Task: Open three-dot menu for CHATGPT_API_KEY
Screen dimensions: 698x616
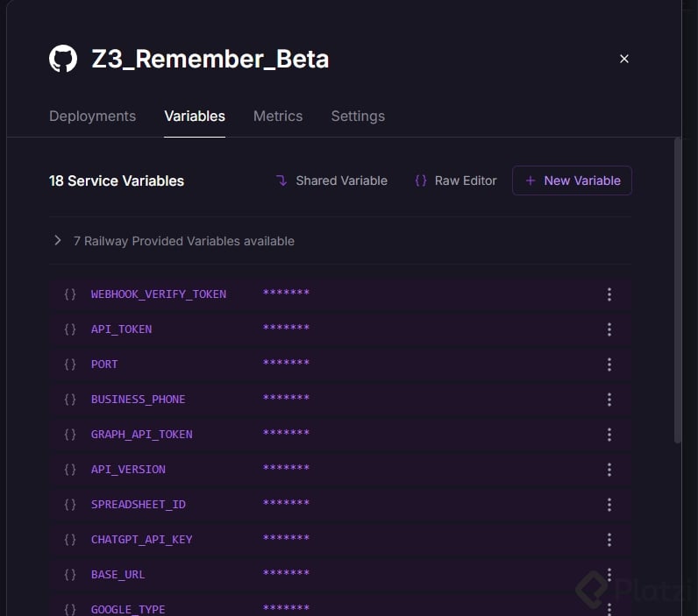Action: [x=609, y=540]
